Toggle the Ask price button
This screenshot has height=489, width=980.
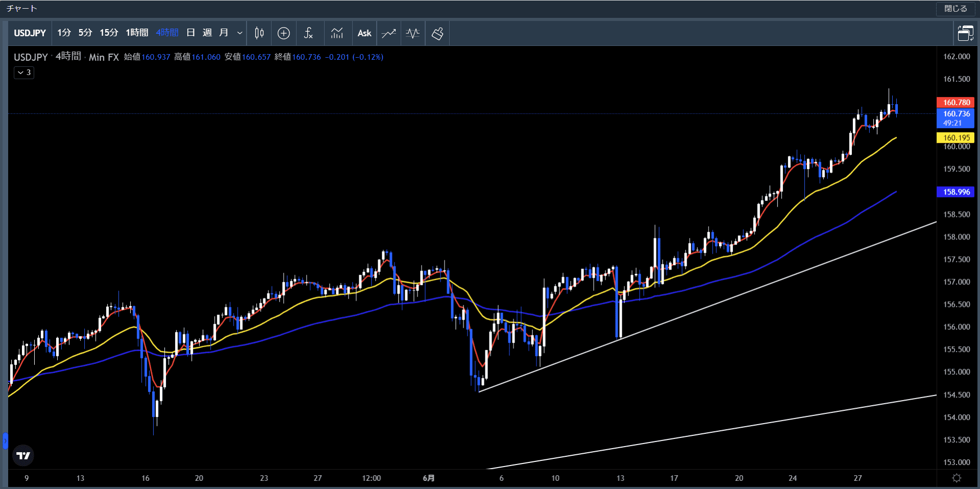coord(364,33)
